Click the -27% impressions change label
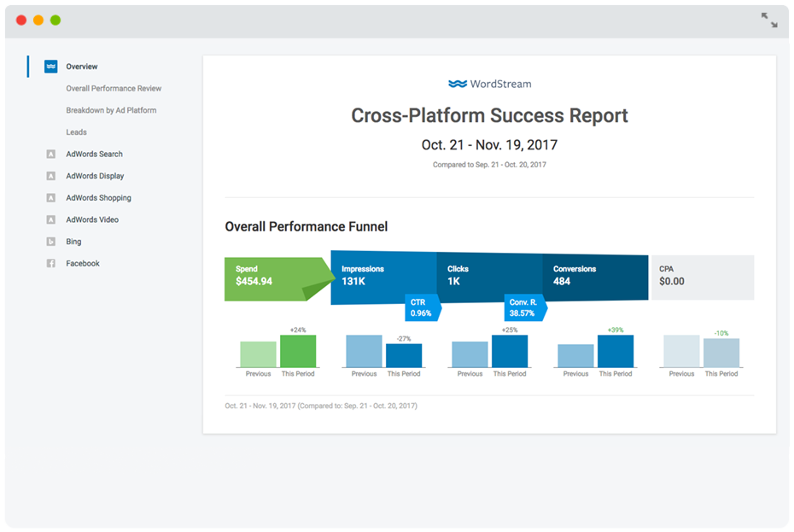794x532 pixels. (x=404, y=338)
